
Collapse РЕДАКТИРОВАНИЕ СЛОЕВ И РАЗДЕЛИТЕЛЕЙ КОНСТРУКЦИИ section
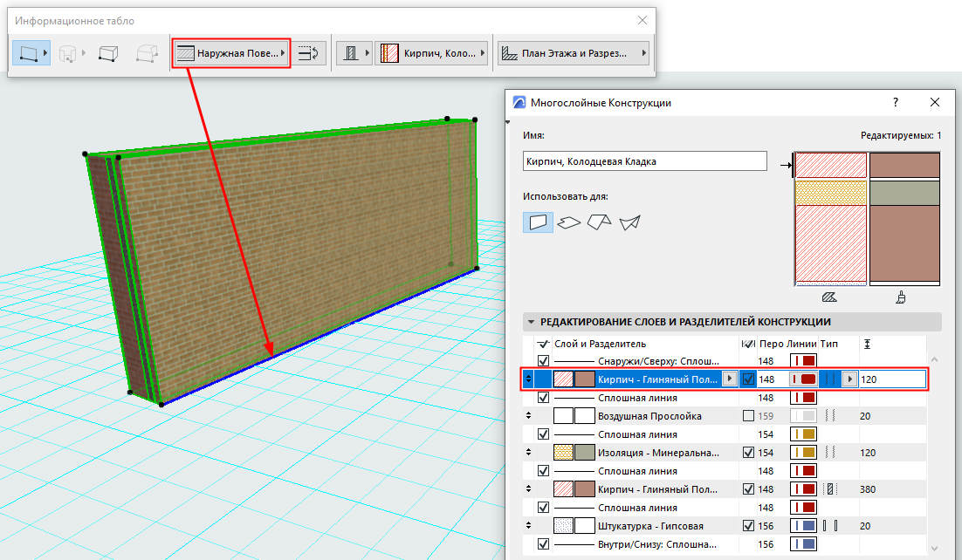pos(532,322)
